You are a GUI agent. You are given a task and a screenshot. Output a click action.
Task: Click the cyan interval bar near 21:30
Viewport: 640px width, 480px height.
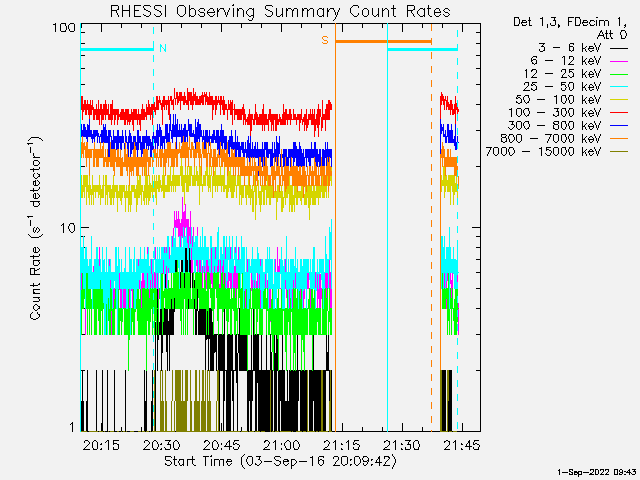click(x=422, y=50)
